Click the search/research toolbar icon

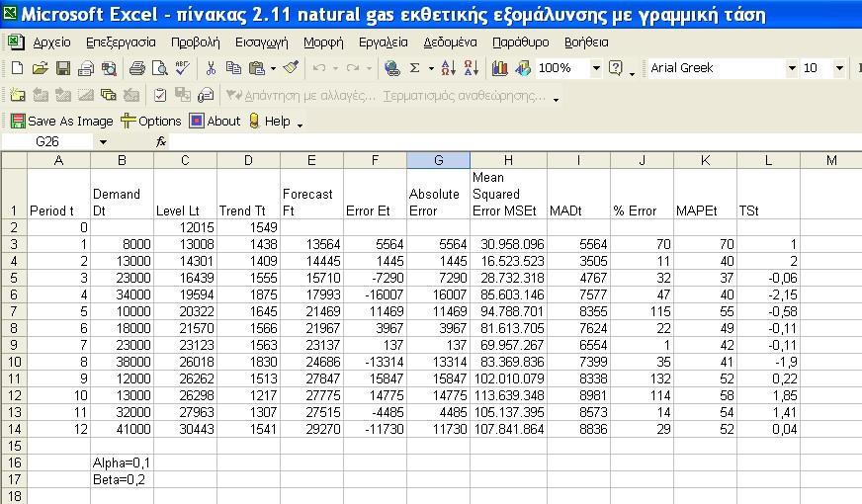[109, 68]
